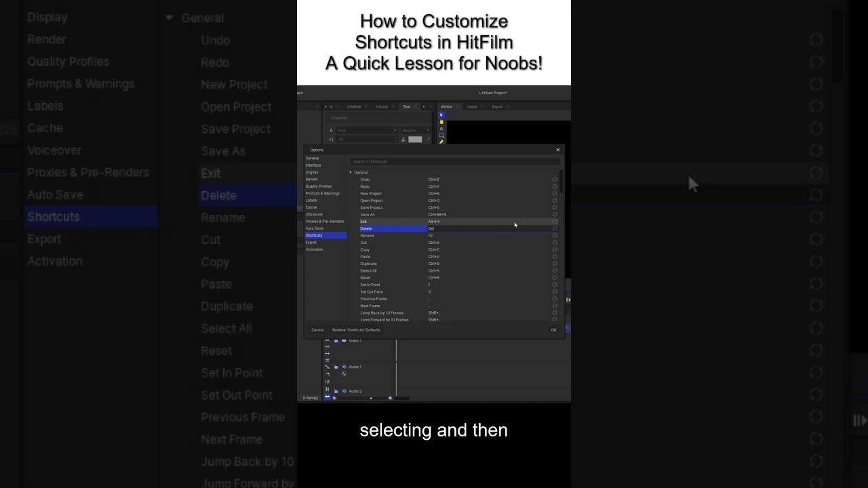868x488 pixels.
Task: Reset the Exit shortcut icon
Action: point(555,222)
